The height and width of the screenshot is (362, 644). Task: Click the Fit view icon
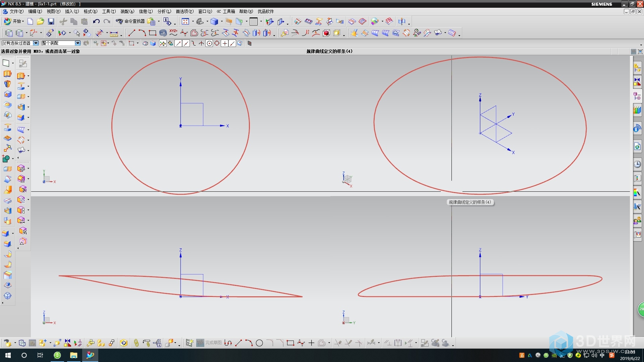pos(185,21)
